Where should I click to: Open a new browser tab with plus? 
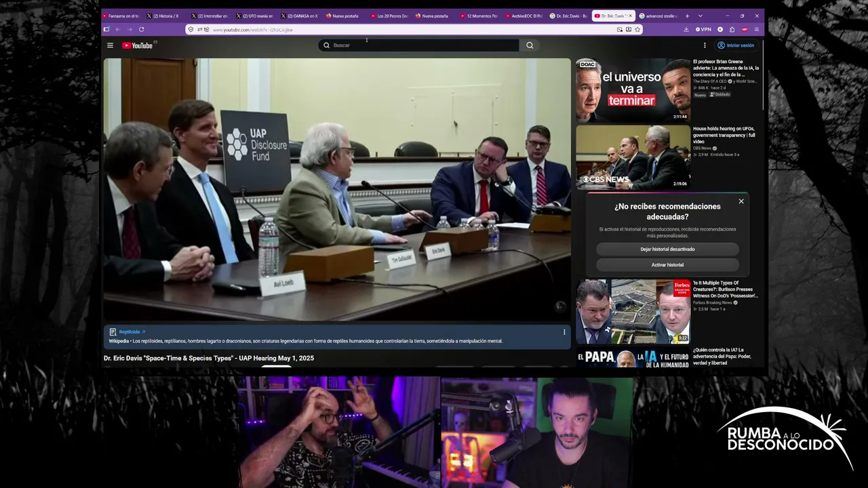click(687, 16)
